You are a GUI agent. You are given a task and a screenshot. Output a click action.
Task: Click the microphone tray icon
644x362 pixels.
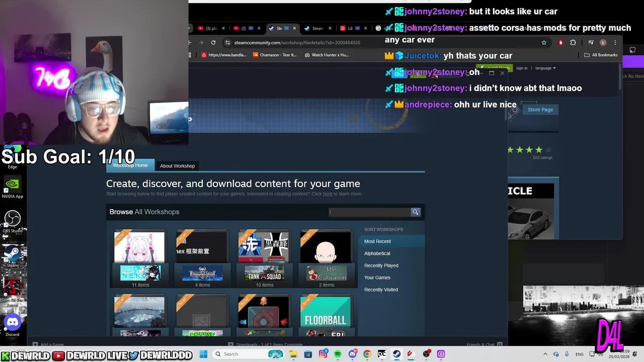point(567,354)
